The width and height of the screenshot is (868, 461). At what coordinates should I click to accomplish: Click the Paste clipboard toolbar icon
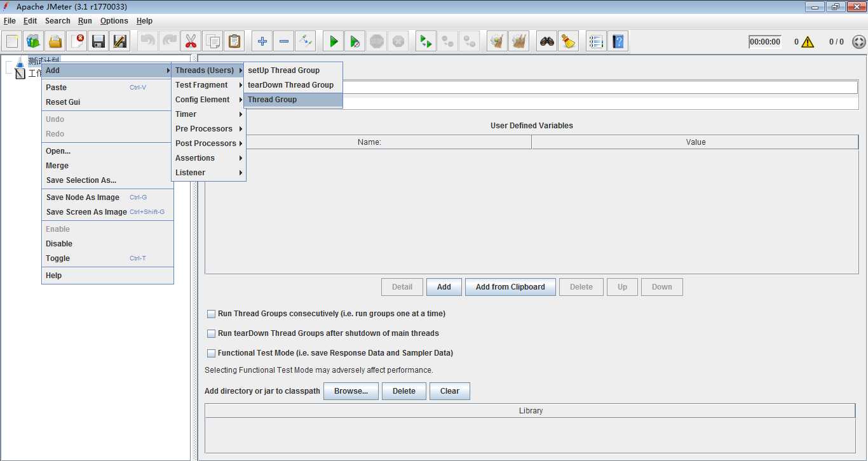coord(234,41)
